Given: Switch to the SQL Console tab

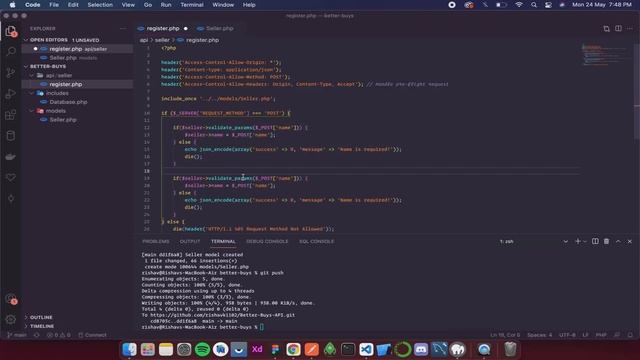Looking at the screenshot, I should [316, 241].
